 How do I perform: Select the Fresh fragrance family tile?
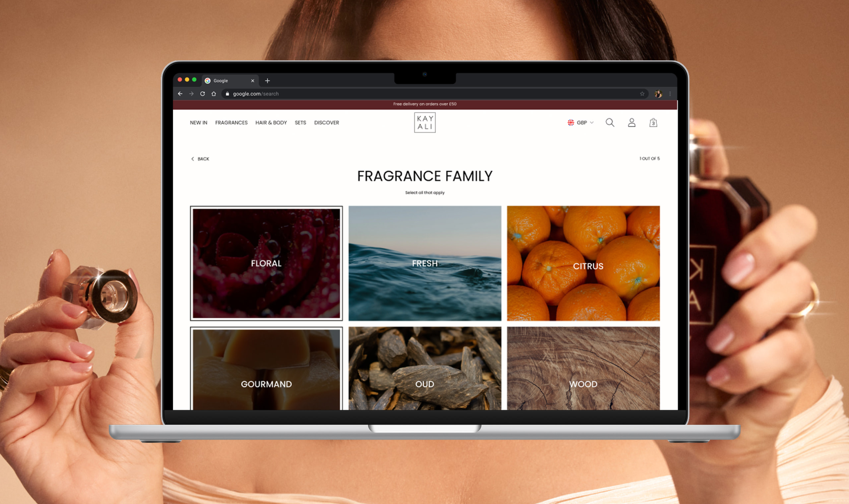[424, 263]
